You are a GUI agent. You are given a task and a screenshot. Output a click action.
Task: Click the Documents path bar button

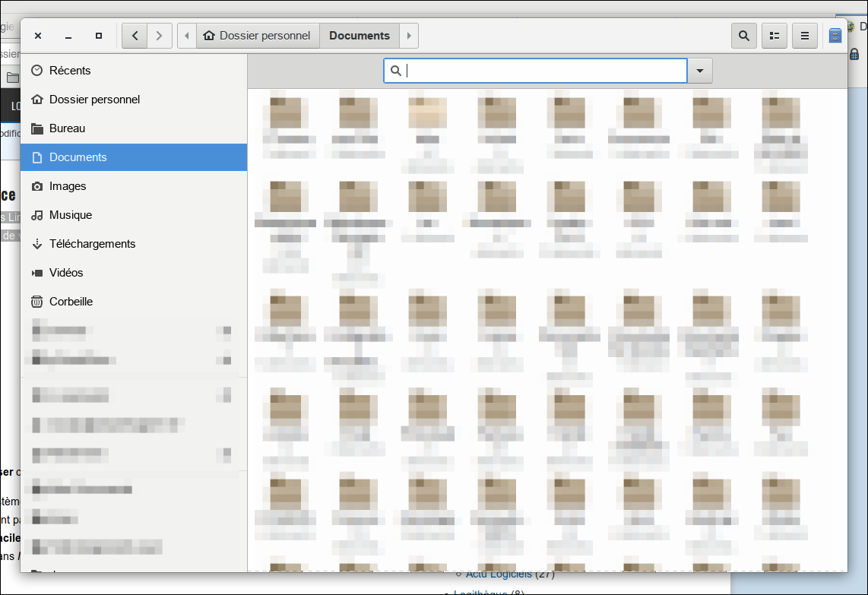tap(360, 36)
